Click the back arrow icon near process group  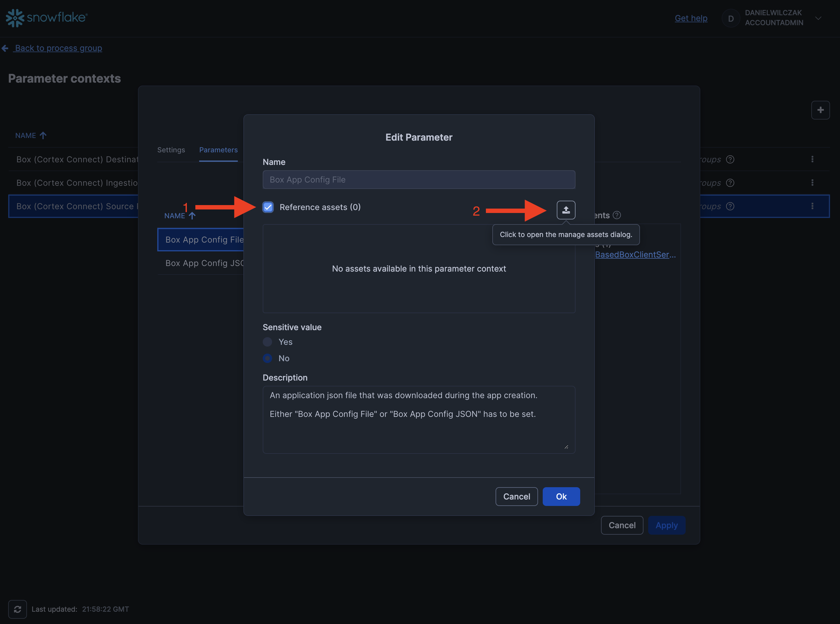coord(5,48)
